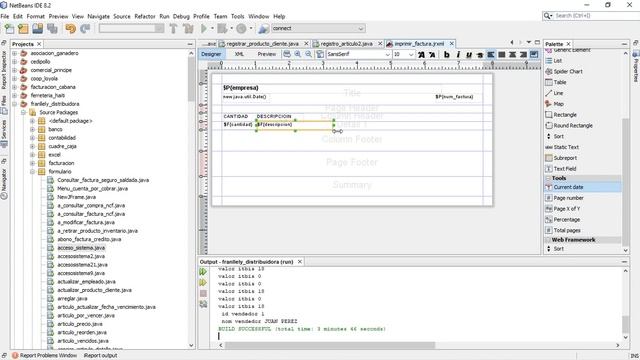Collapse the formulario package node
Screen dimensions: 640x360
(x=32, y=171)
